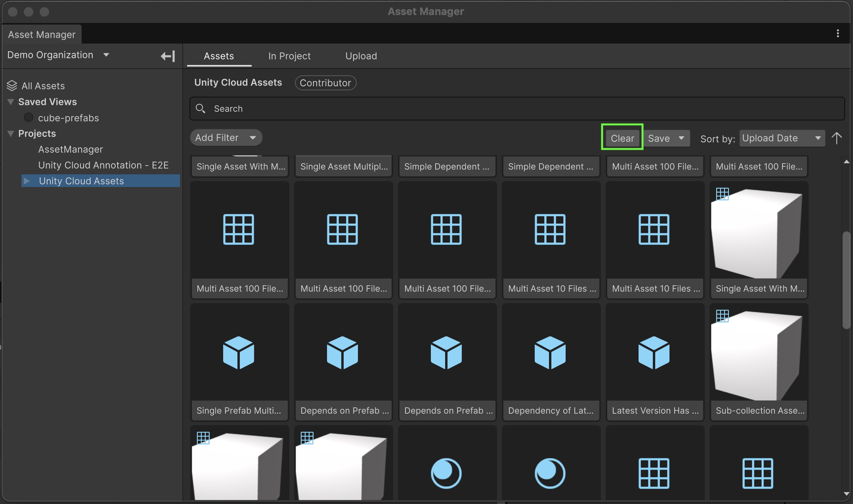Collapse the Projects tree section

11,134
